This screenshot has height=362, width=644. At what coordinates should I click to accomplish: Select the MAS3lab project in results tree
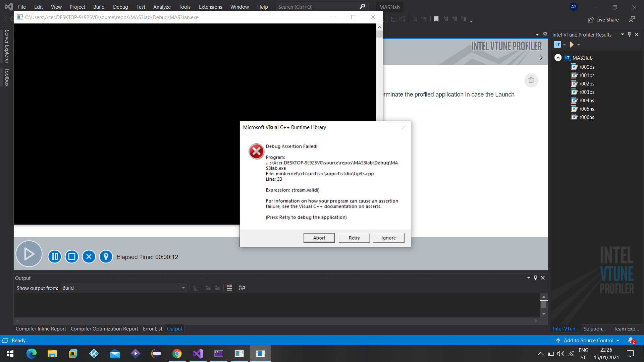tap(582, 58)
